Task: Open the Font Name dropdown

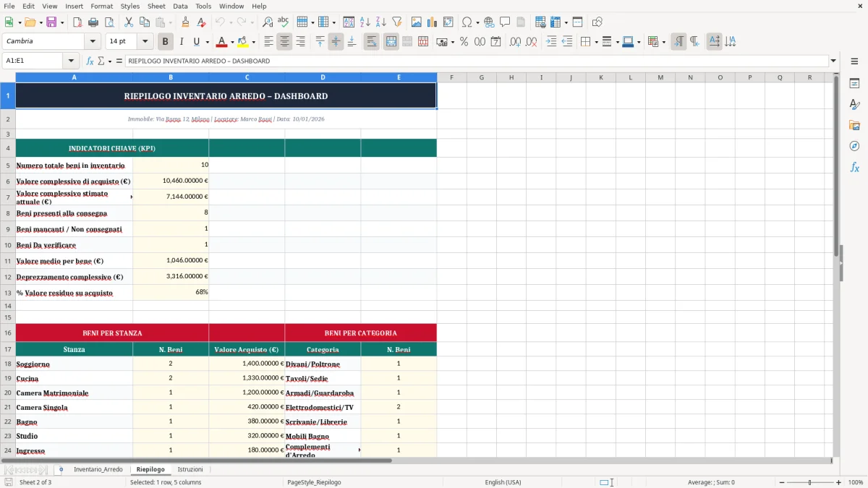Action: coord(92,42)
